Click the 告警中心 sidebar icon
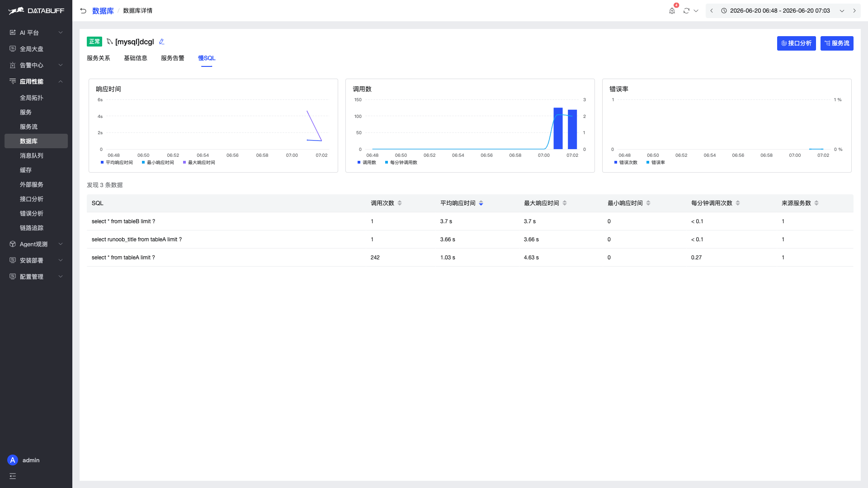This screenshot has width=868, height=488. 13,65
